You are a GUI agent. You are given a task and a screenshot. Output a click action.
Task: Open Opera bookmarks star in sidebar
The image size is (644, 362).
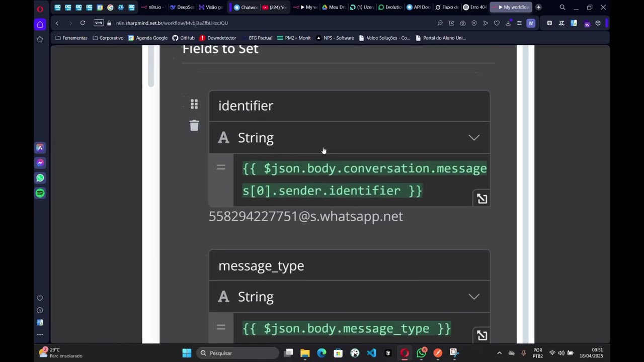pos(40,39)
